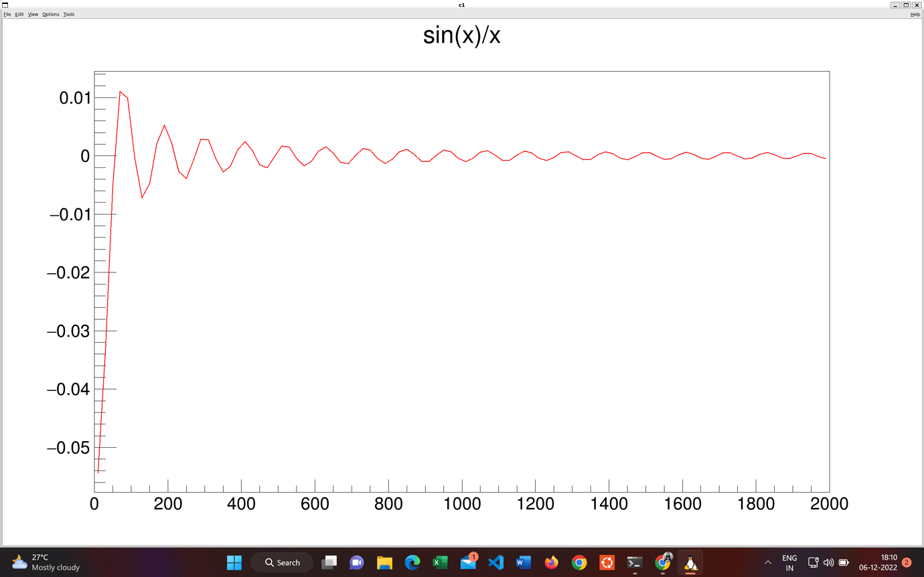Open the Tools menu of canvas c1
Viewport: 924px width, 577px height.
[67, 13]
